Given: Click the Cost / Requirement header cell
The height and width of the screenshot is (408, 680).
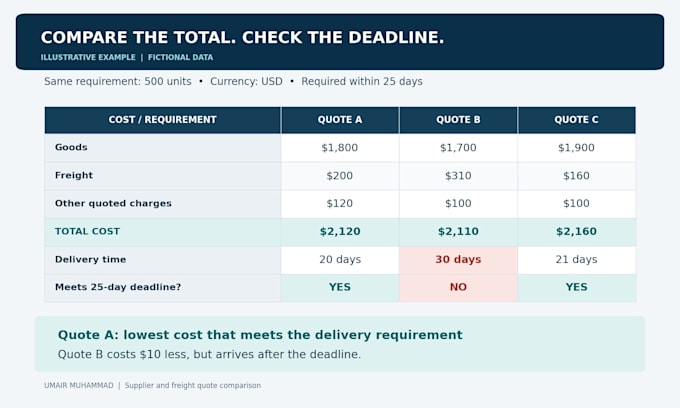Looking at the screenshot, I should coord(163,120).
